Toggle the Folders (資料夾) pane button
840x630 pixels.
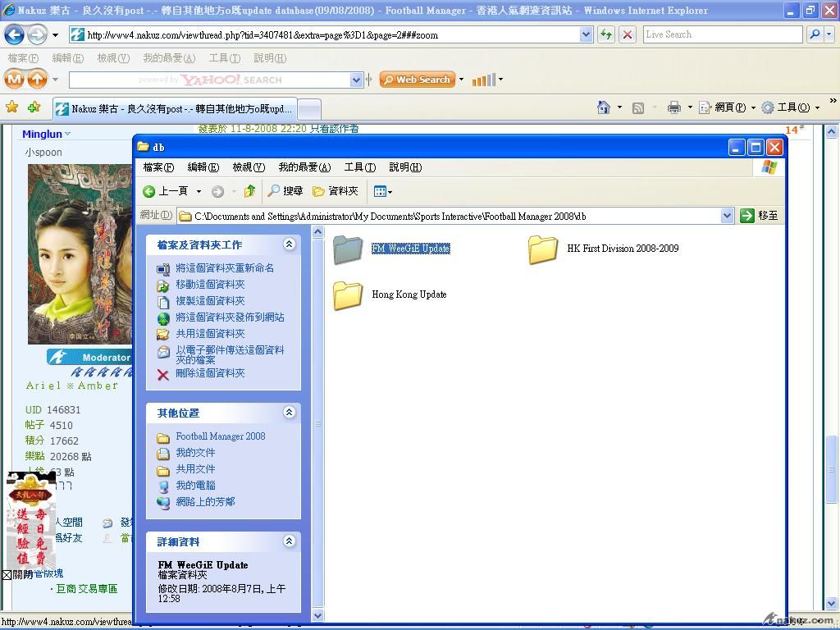336,191
